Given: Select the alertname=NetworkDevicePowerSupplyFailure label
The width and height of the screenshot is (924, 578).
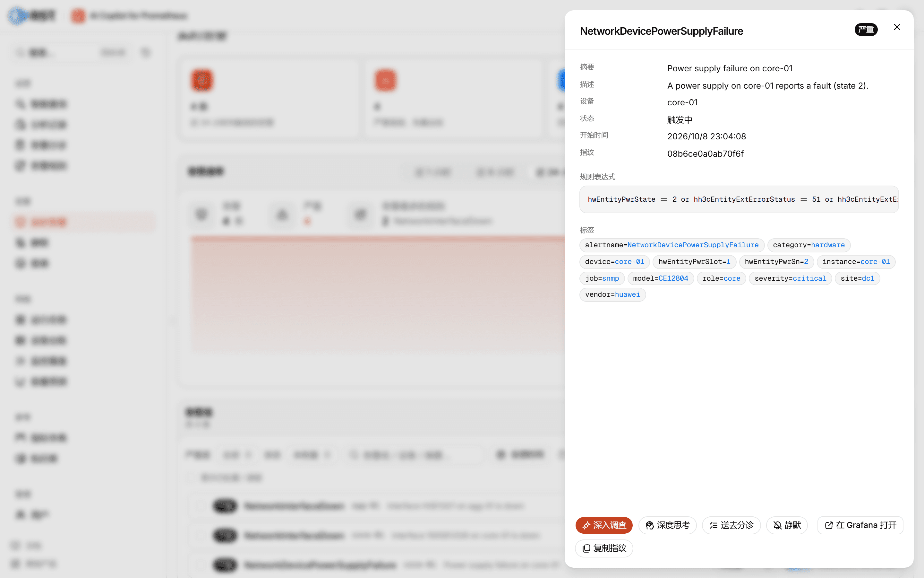Looking at the screenshot, I should pos(672,245).
